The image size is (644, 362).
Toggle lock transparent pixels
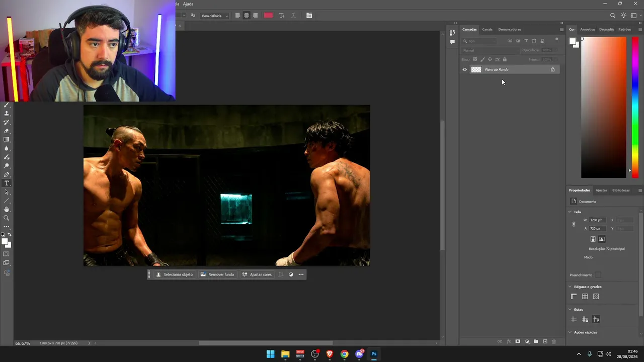[474, 59]
